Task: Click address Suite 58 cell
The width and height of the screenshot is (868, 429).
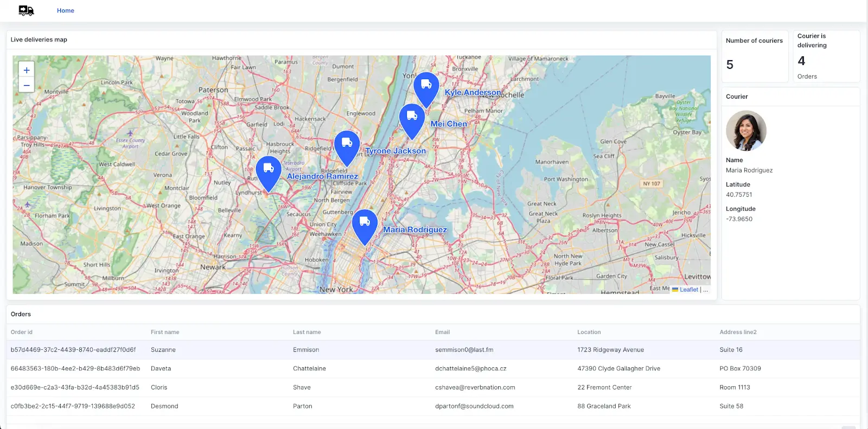Action: click(732, 406)
